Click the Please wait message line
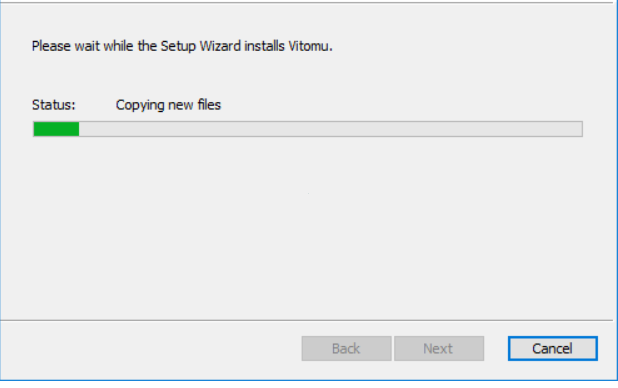This screenshot has height=388, width=618. pos(182,46)
